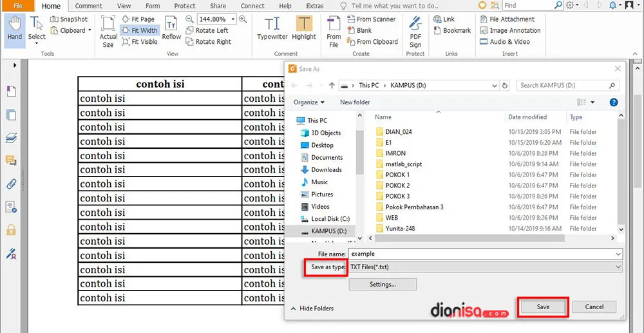Open the PDF Sign tool
The image size is (644, 333).
[415, 32]
